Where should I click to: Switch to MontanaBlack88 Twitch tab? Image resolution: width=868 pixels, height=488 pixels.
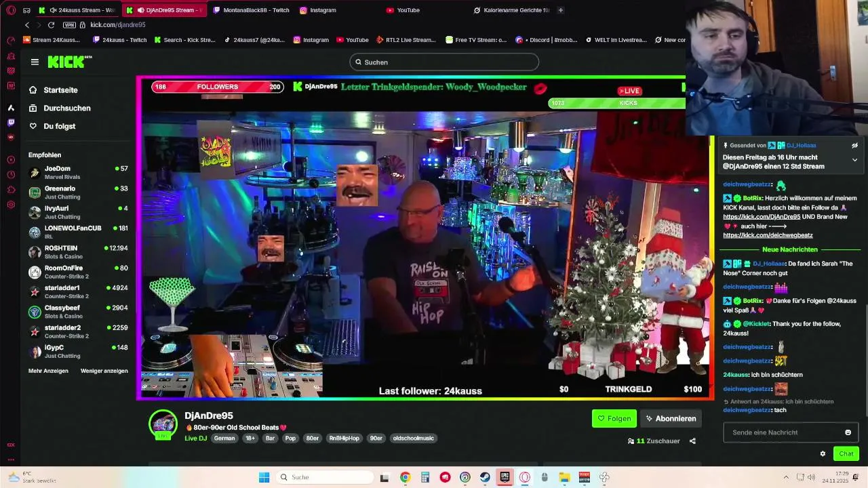(x=251, y=10)
